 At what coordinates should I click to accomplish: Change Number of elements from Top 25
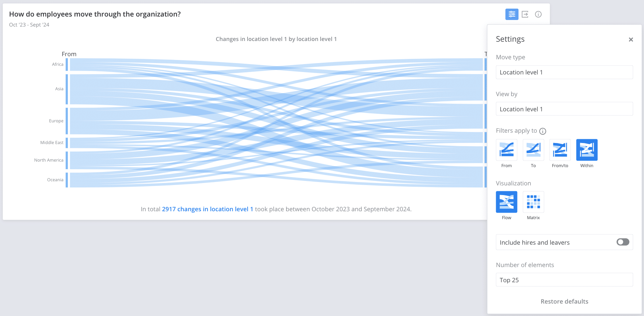pyautogui.click(x=564, y=279)
